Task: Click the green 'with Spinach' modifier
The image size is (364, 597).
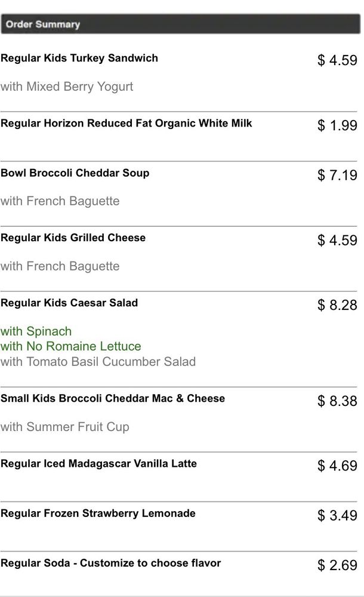Action: click(x=36, y=331)
